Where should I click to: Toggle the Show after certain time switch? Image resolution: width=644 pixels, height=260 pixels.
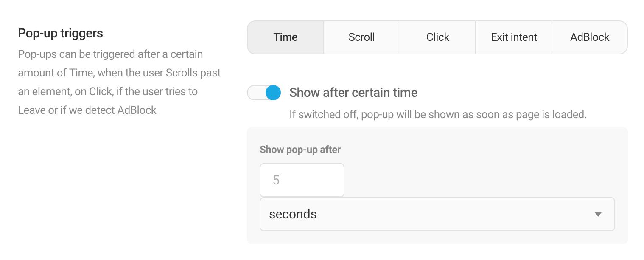pos(264,93)
